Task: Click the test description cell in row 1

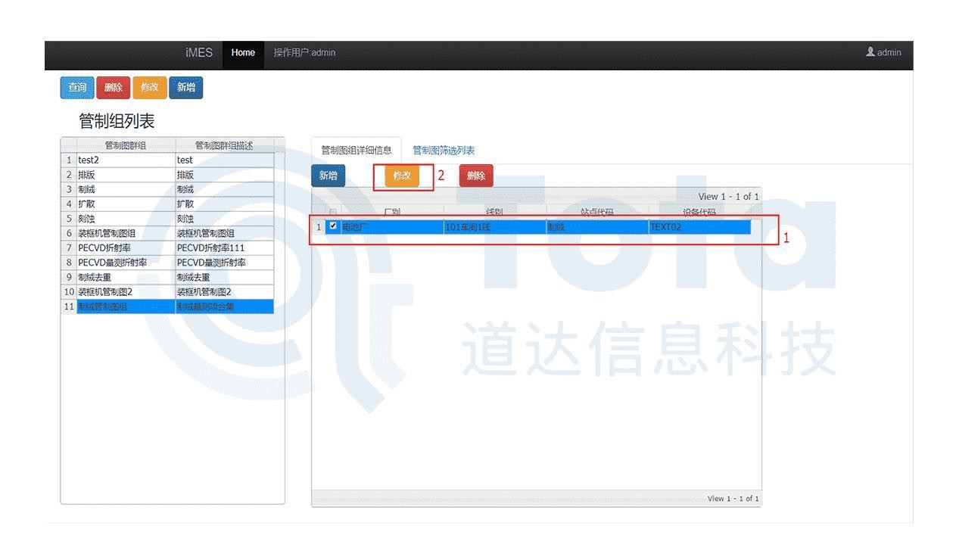Action: coord(225,160)
